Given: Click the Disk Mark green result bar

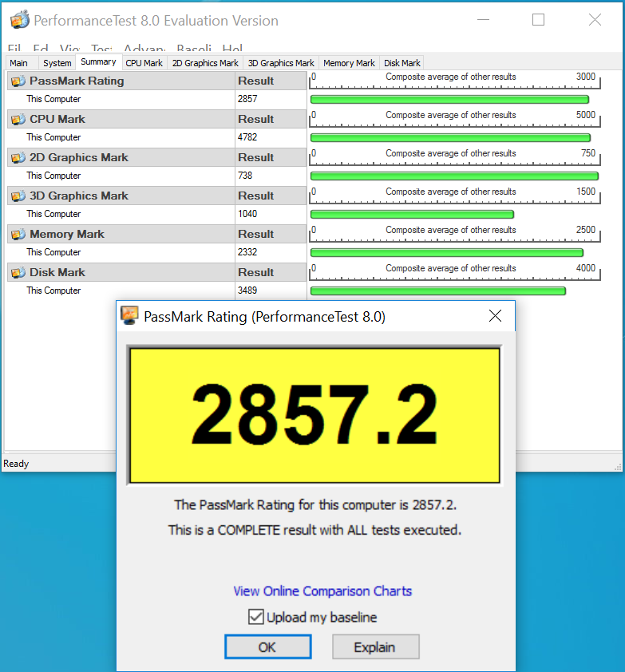Looking at the screenshot, I should (438, 291).
